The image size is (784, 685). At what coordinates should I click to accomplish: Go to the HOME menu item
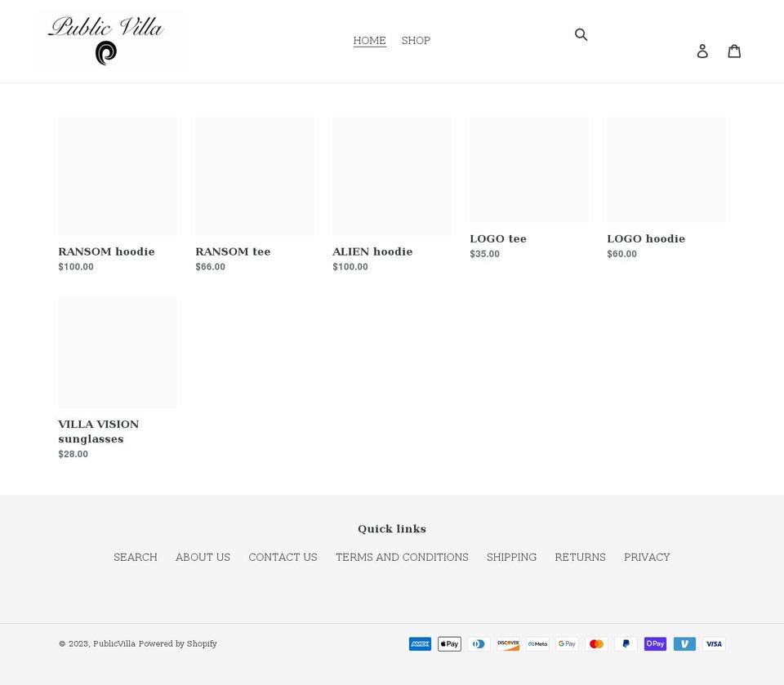[x=369, y=41]
